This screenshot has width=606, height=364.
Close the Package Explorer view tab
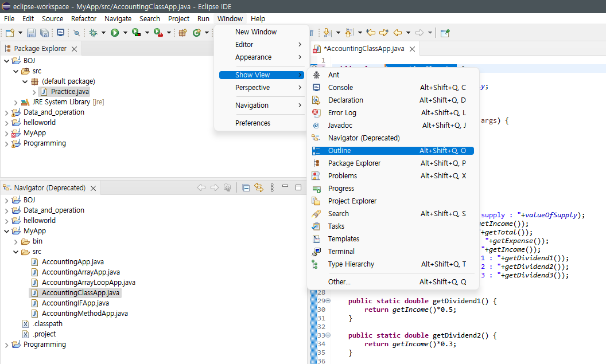click(x=74, y=49)
